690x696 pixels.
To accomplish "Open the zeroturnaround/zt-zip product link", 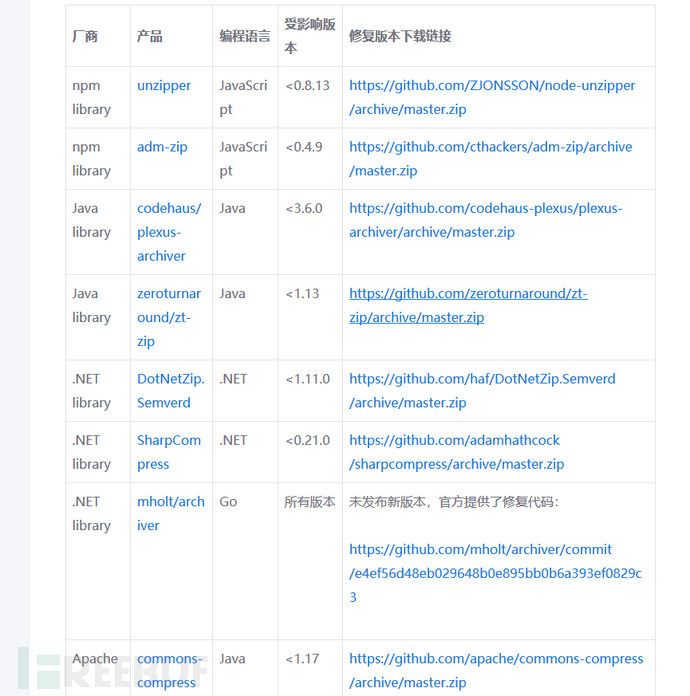I will point(169,317).
